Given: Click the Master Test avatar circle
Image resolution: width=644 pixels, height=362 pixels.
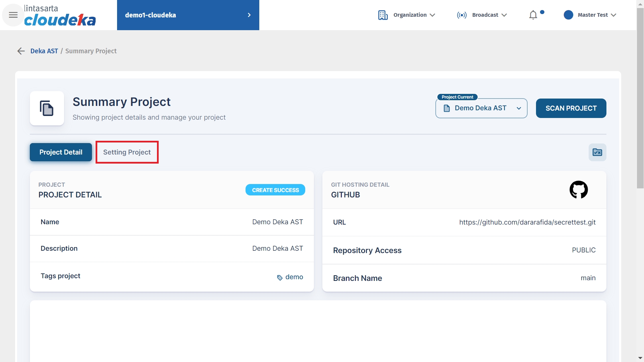Looking at the screenshot, I should 568,15.
